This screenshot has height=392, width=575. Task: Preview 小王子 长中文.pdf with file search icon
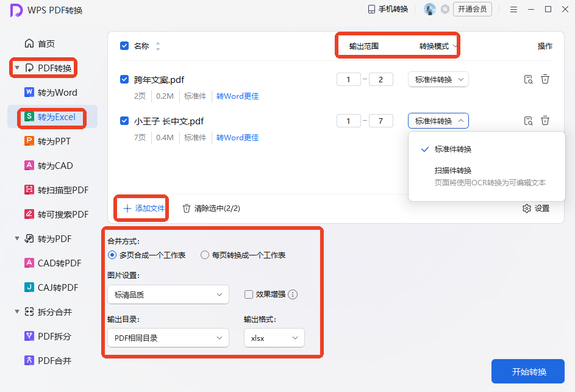[528, 121]
